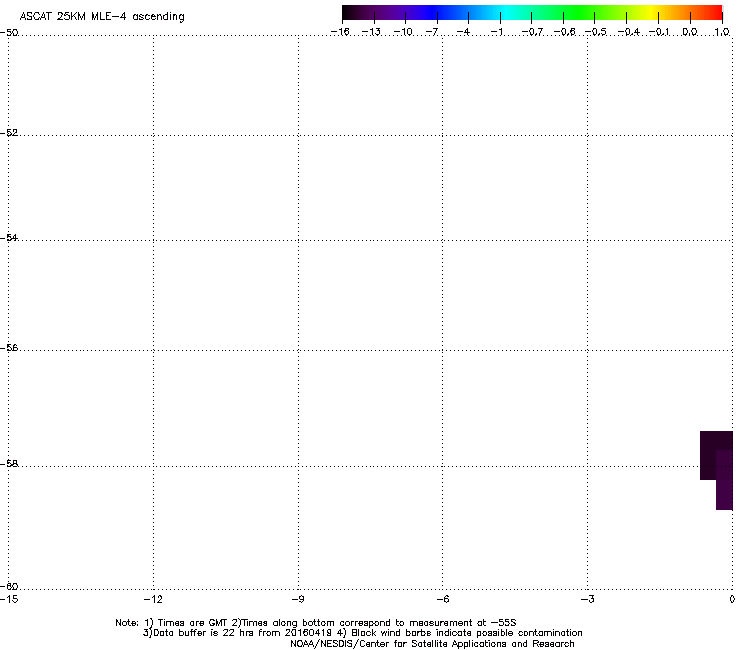Click the note about Times are GMT

point(315,623)
